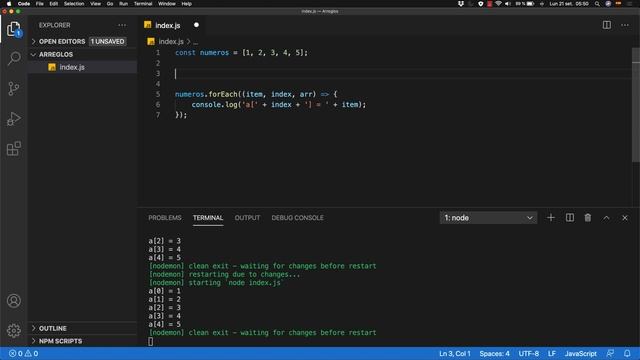Click the '1 UNSAVED' badge

click(107, 41)
